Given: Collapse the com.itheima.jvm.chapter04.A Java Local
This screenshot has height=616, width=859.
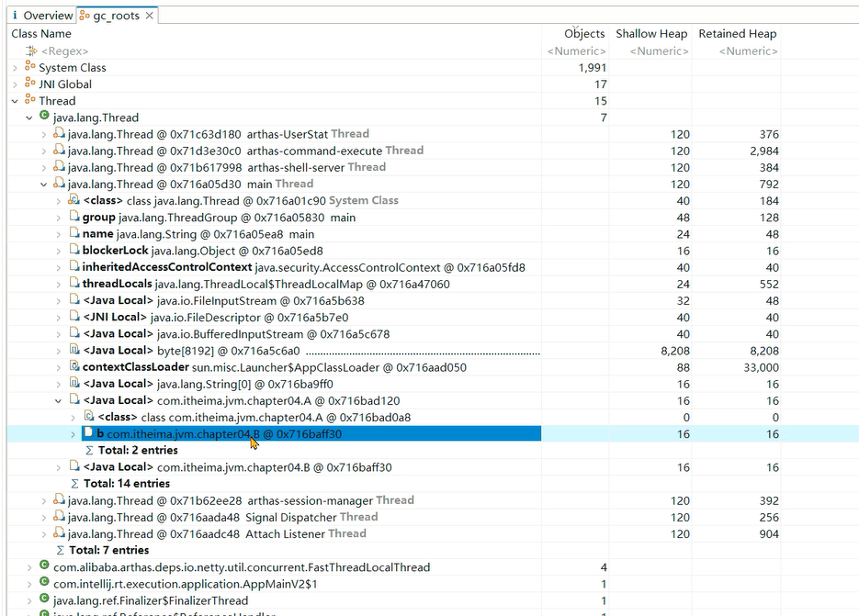Looking at the screenshot, I should coord(60,401).
